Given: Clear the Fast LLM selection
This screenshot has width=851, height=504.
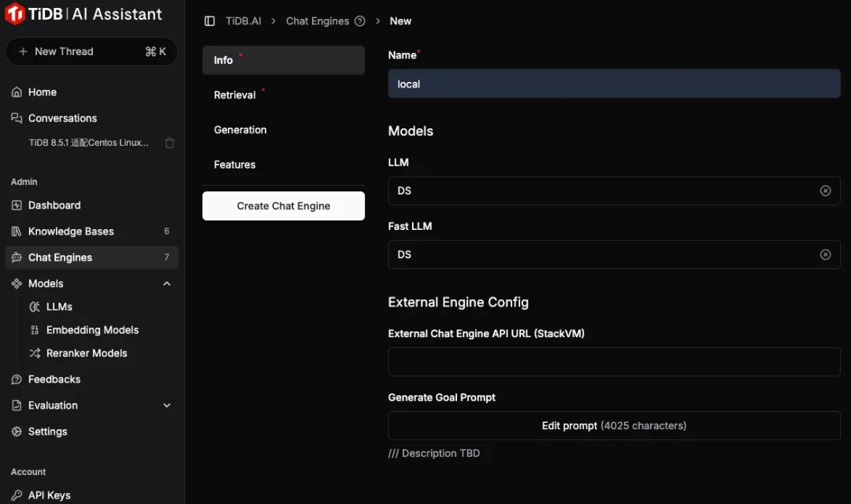Looking at the screenshot, I should coord(825,254).
